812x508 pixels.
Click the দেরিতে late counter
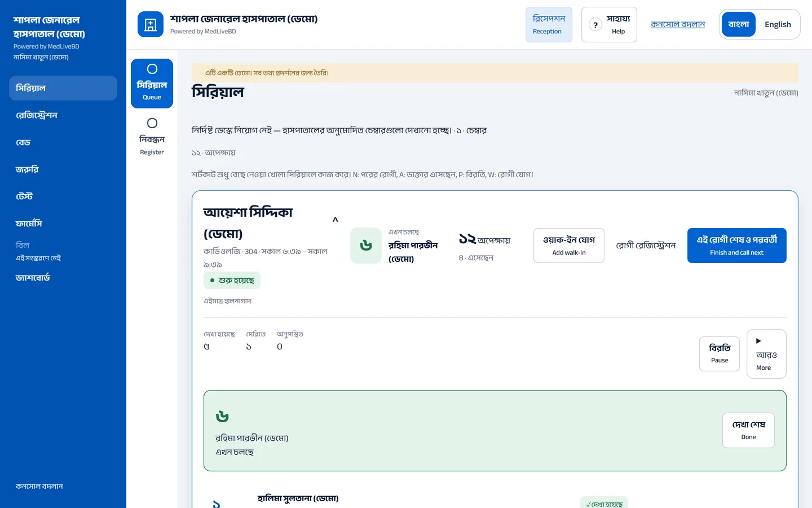pos(256,340)
